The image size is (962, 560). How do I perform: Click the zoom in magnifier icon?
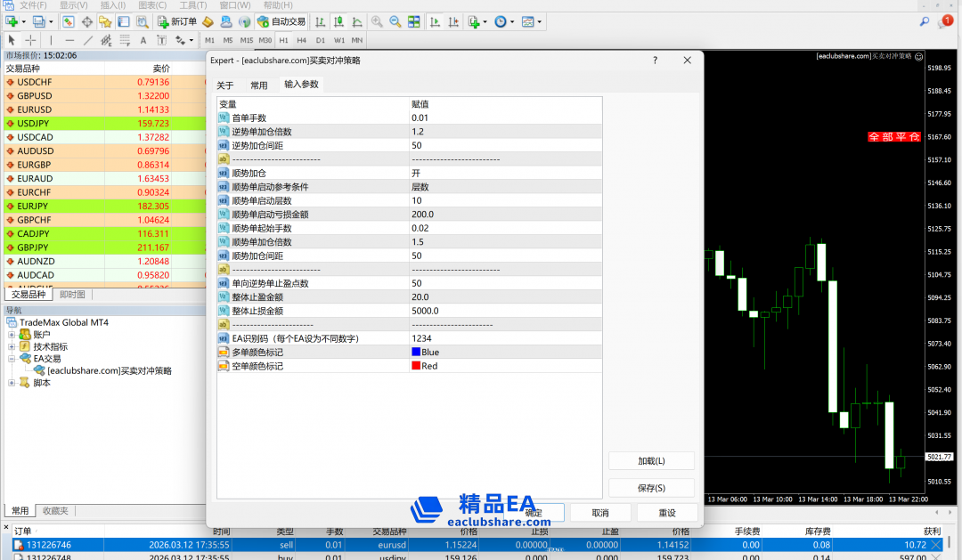377,21
